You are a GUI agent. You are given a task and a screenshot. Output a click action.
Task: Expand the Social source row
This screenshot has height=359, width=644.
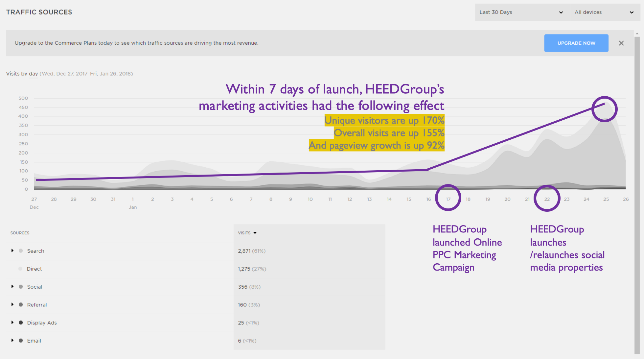[x=12, y=286]
